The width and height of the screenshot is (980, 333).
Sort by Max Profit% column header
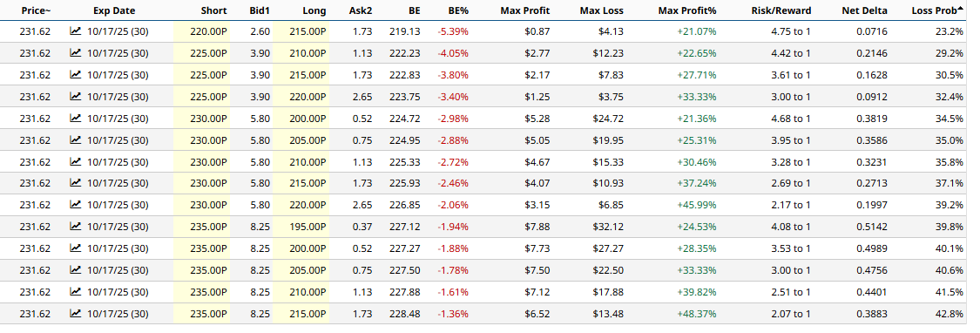pos(687,10)
